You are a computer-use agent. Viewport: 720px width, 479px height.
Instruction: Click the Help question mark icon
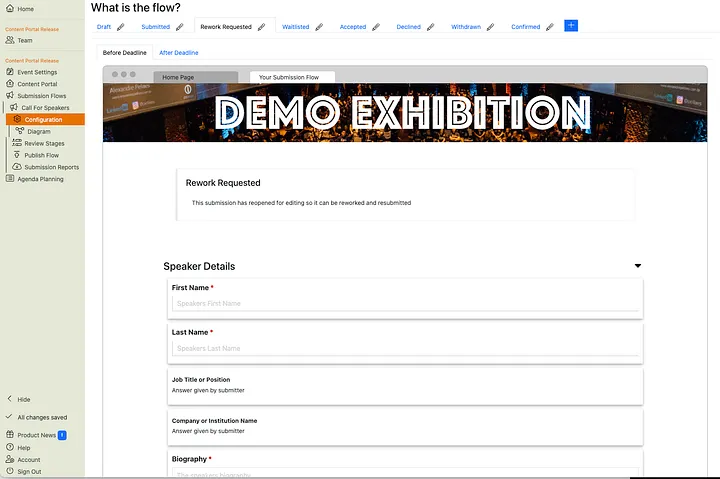point(10,447)
